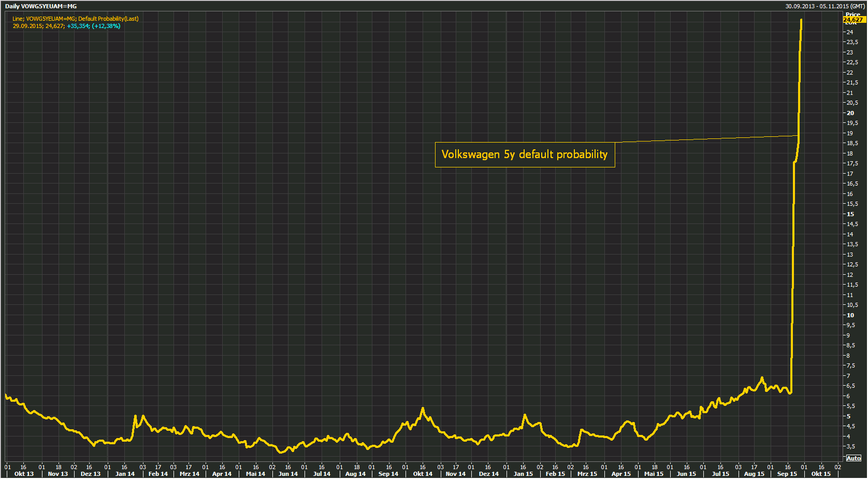Click the 12,5 price axis label
868x479 pixels.
[x=852, y=264]
